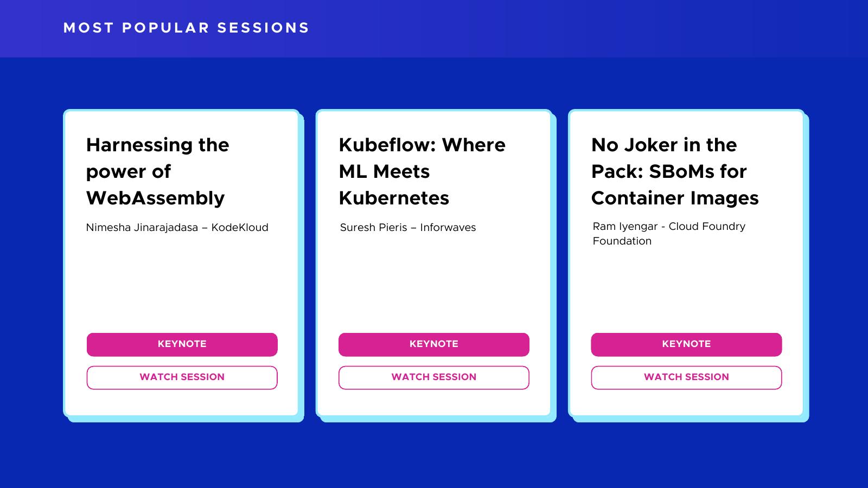The width and height of the screenshot is (868, 488).
Task: Open the No Joker in the Pack title
Action: (x=674, y=171)
